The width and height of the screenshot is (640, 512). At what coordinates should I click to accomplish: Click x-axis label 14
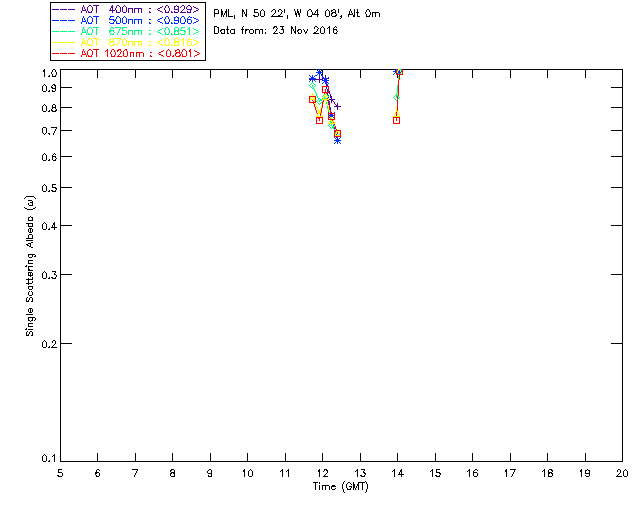tap(398, 474)
